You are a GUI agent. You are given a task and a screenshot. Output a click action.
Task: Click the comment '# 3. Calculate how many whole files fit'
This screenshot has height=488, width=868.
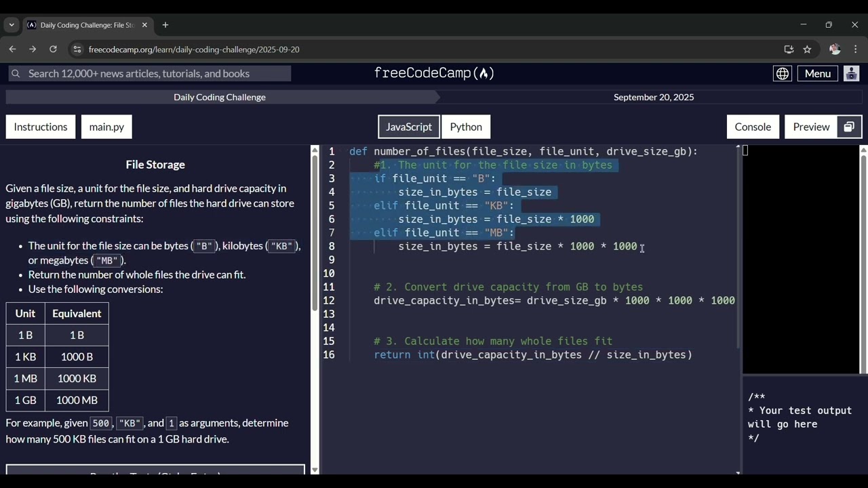point(493,341)
